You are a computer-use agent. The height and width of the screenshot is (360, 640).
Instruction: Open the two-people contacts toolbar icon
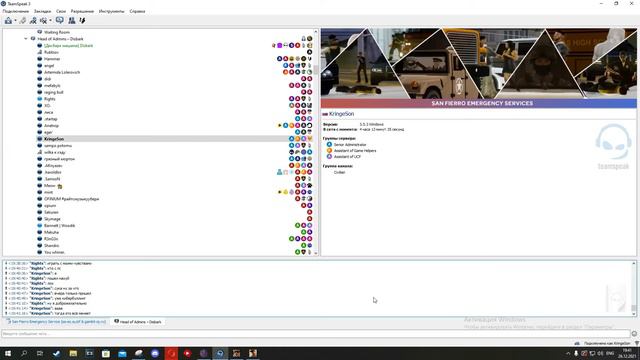point(72,20)
